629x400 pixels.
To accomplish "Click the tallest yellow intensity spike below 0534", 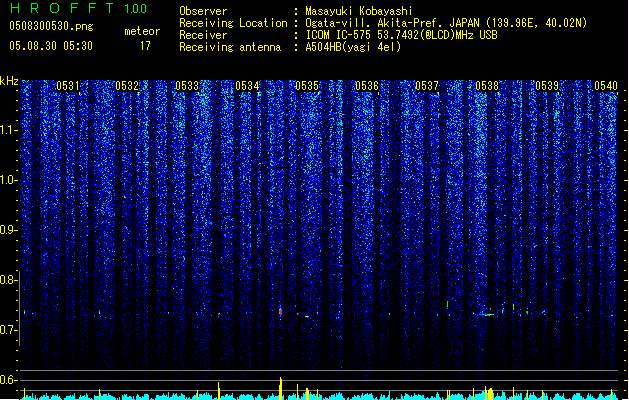I will click(281, 388).
